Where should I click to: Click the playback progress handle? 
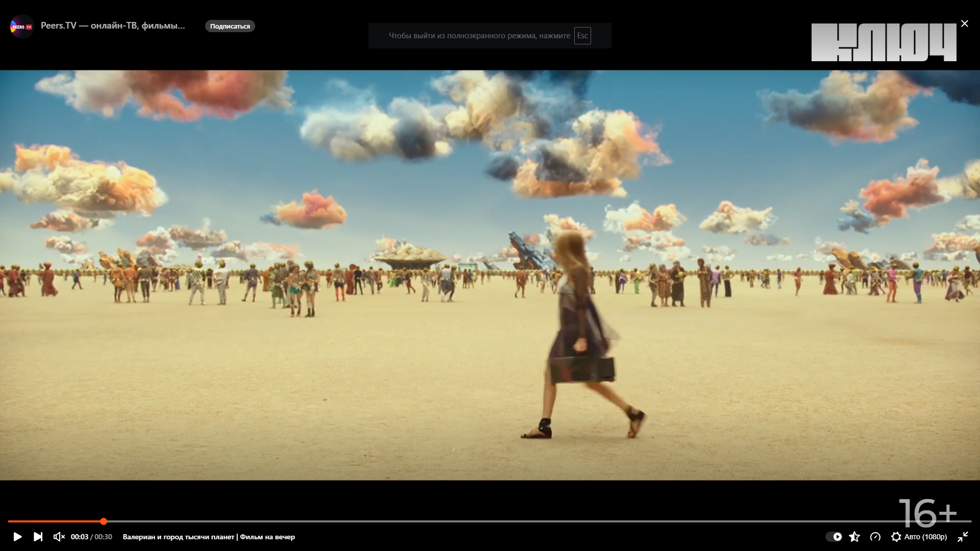pos(104,521)
